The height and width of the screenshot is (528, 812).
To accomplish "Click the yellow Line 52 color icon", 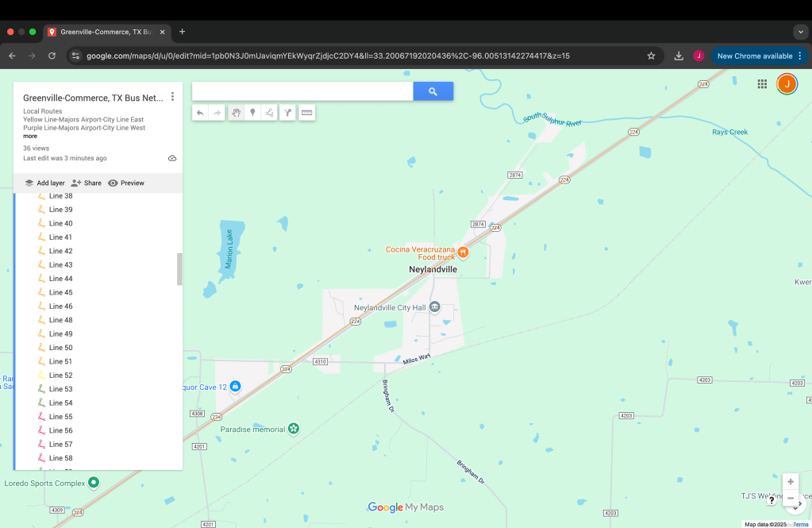I will 41,376.
